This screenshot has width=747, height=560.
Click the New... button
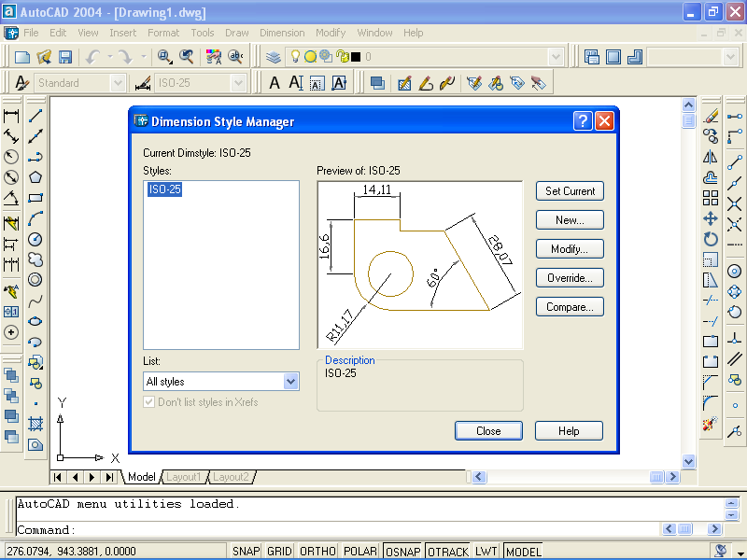(x=570, y=220)
